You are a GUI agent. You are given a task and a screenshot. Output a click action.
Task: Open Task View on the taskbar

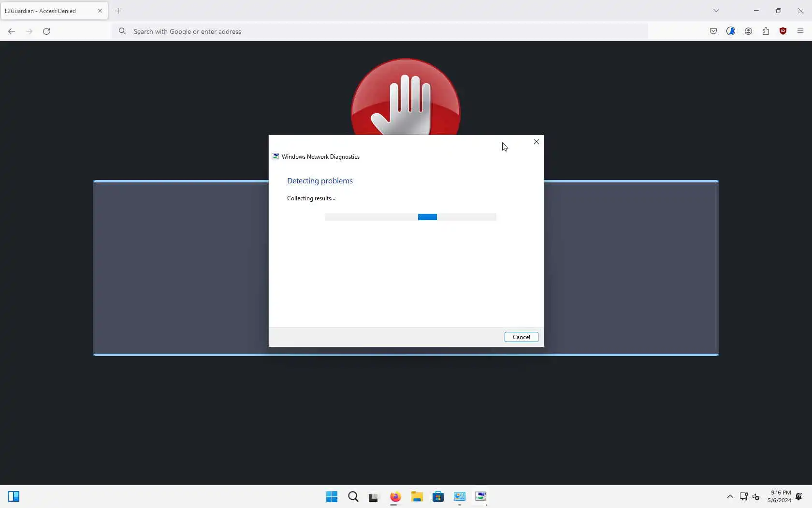[x=374, y=497]
